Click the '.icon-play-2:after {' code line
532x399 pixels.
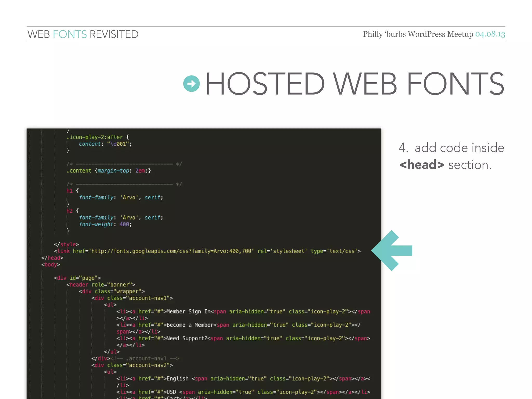tap(98, 137)
